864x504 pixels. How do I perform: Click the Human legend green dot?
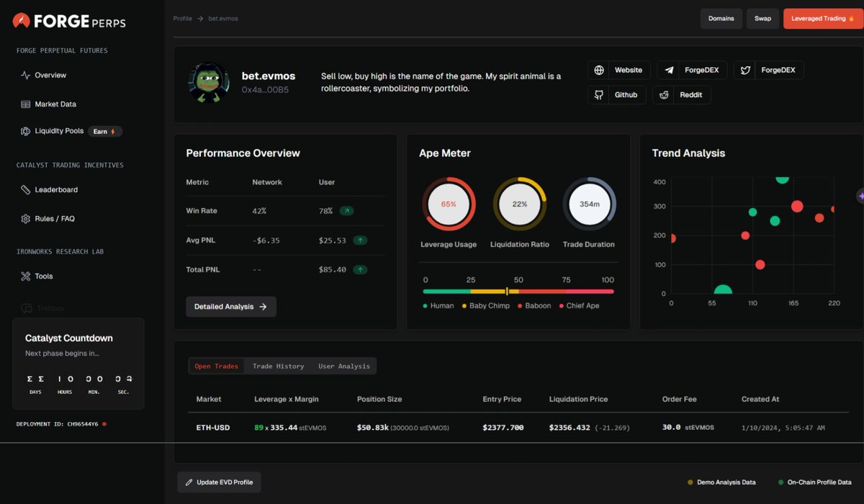(425, 306)
